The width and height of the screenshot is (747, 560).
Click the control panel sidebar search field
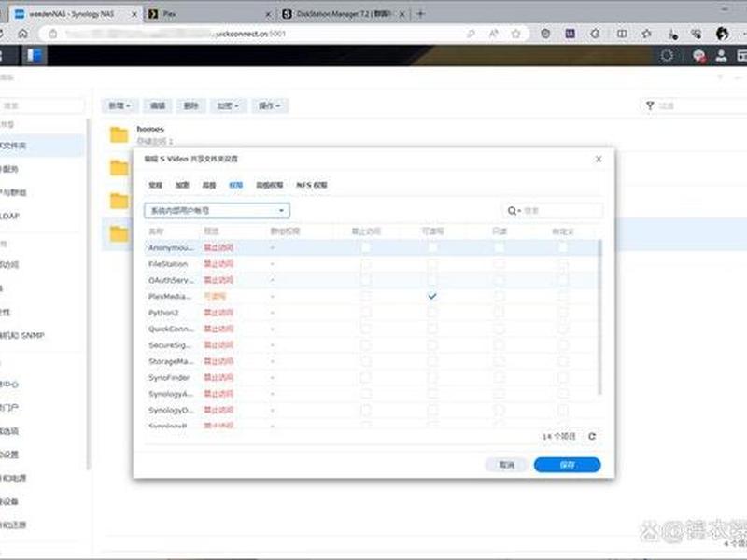42,105
